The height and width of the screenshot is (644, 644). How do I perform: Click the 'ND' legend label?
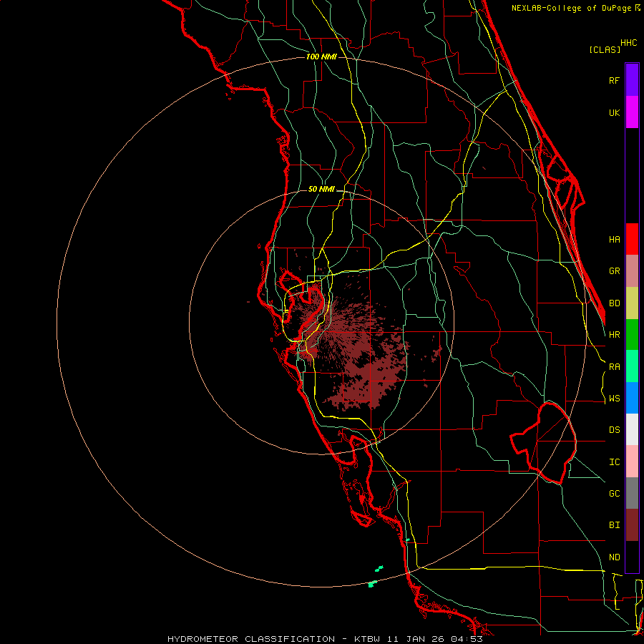click(614, 557)
